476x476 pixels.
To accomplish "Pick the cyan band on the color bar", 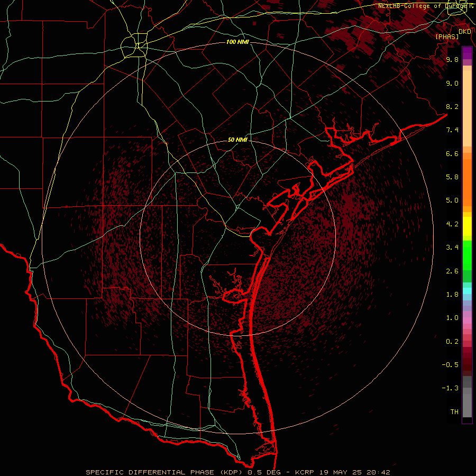I will [x=467, y=290].
